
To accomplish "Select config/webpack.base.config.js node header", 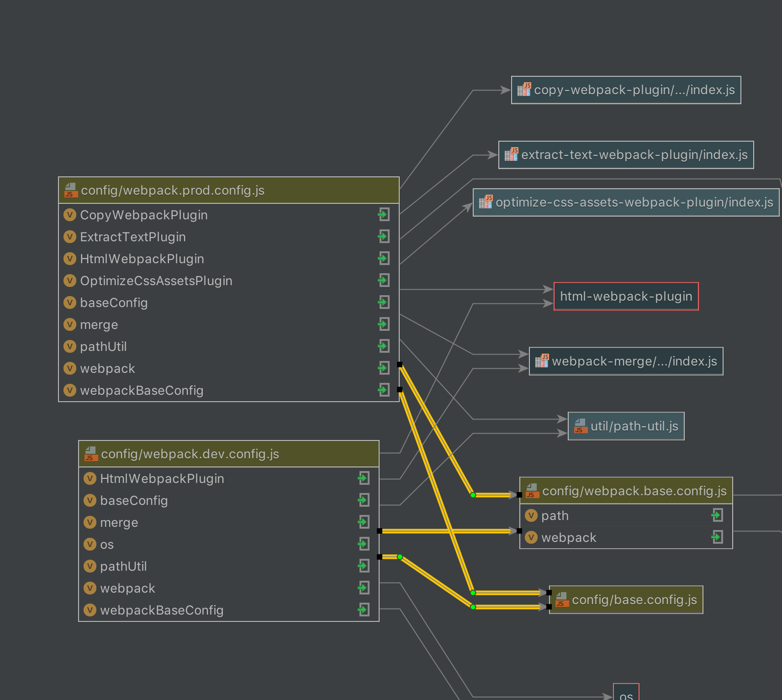I will click(626, 491).
